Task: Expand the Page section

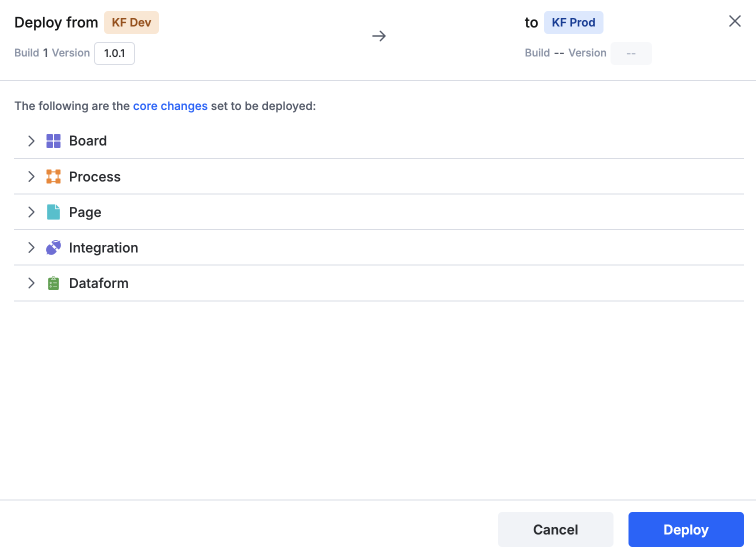Action: 31,212
